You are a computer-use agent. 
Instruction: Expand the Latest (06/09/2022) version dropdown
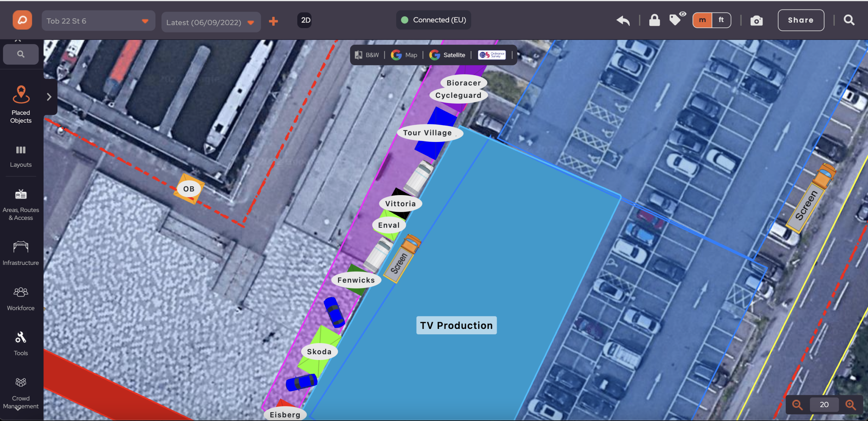point(211,22)
